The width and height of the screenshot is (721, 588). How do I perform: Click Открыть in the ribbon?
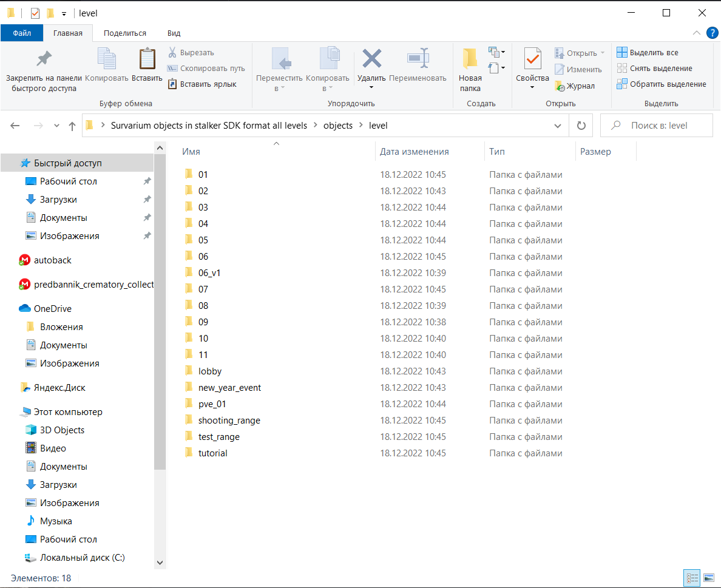tap(580, 53)
